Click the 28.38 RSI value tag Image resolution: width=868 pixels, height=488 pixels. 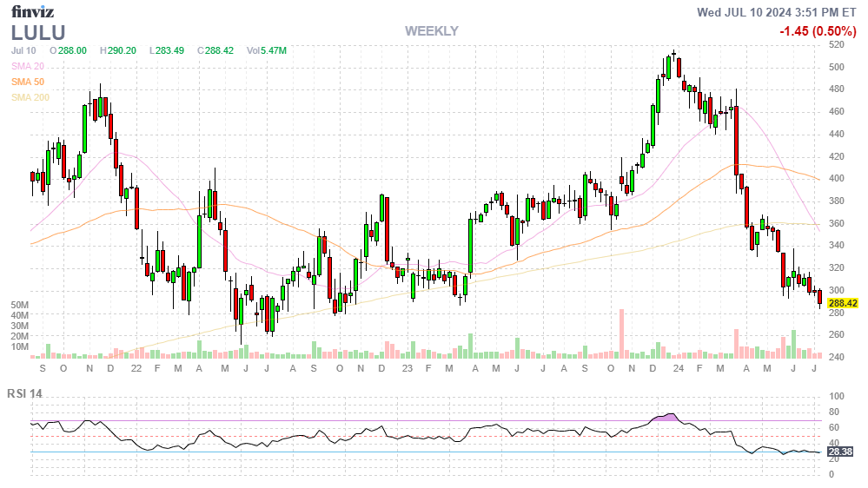pos(838,452)
